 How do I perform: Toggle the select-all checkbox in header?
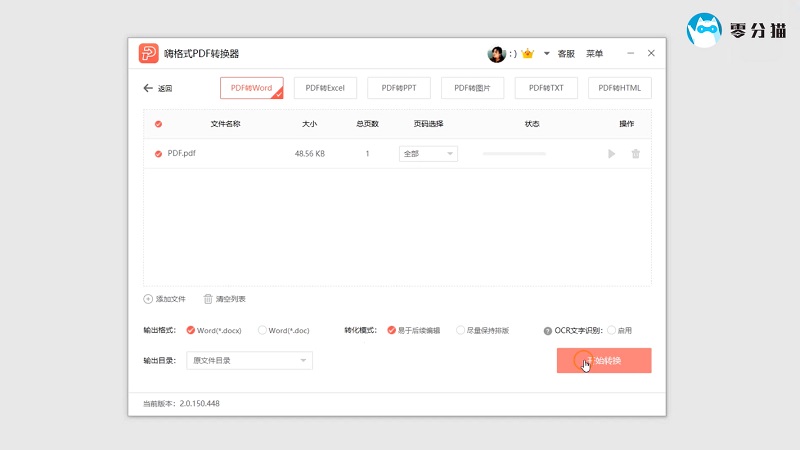point(158,124)
